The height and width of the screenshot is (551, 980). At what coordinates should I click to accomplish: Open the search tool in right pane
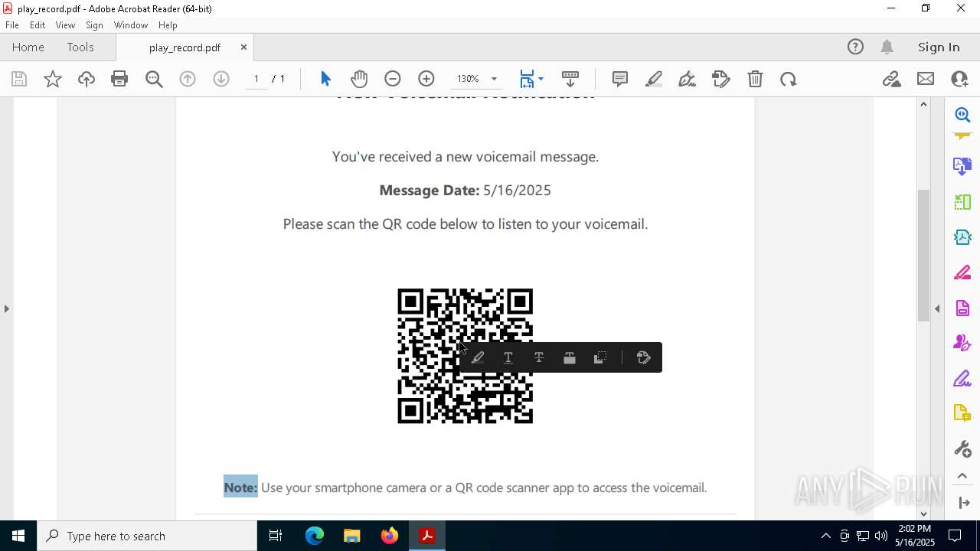962,115
